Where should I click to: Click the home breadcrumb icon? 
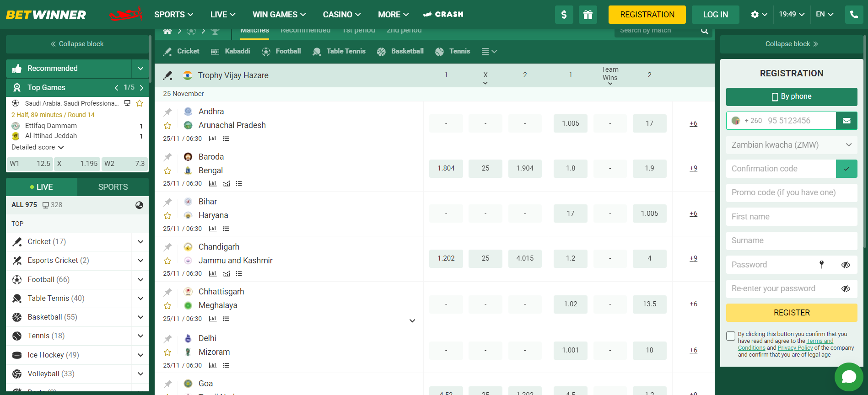(167, 31)
